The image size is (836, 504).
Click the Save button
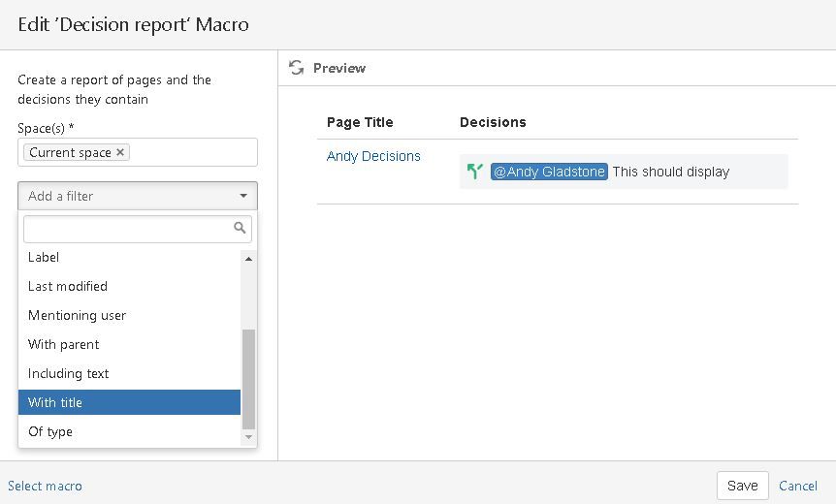pyautogui.click(x=742, y=486)
